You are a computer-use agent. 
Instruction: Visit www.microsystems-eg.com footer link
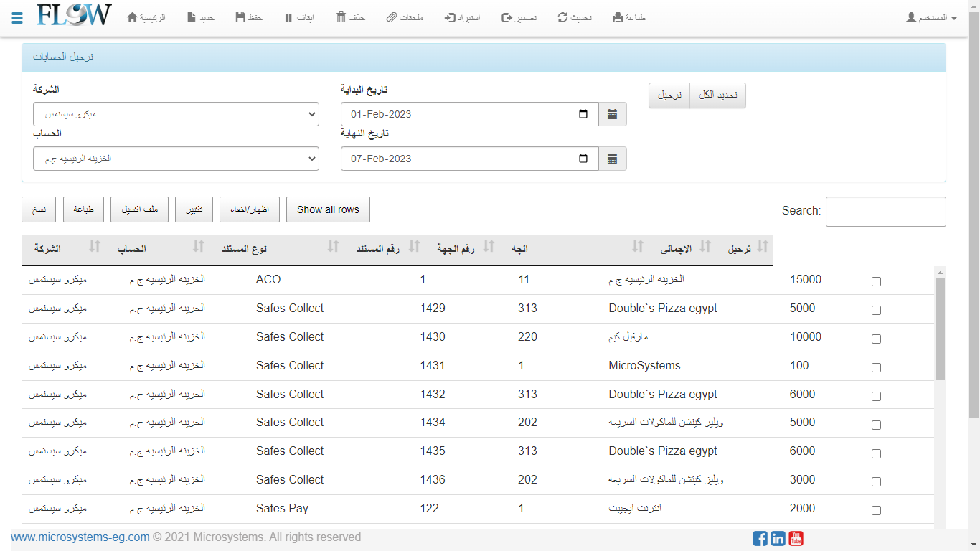pos(80,537)
